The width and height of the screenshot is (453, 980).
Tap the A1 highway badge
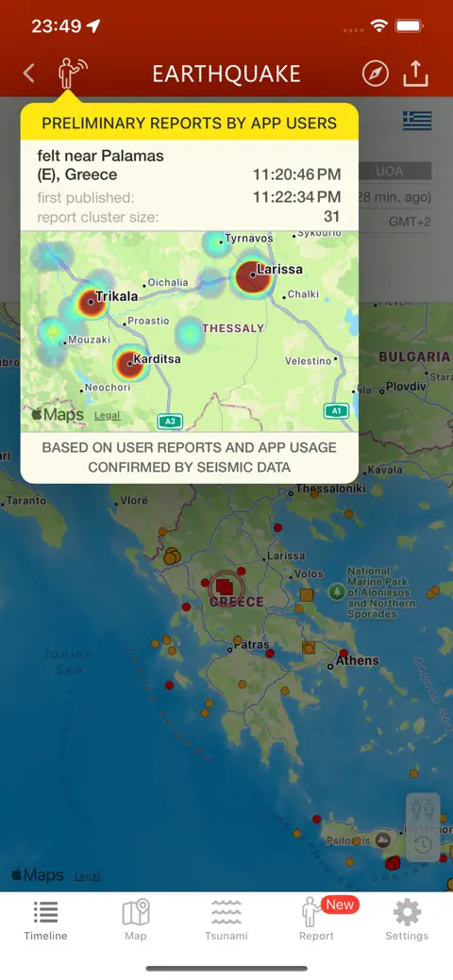coord(336,410)
